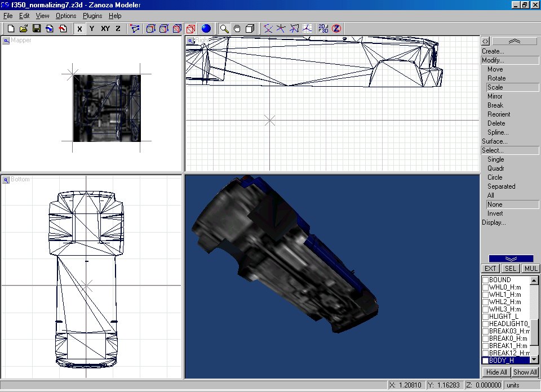Tick the HLIGHT_L object checkbox
Image resolution: width=541 pixels, height=392 pixels.
[x=485, y=317]
